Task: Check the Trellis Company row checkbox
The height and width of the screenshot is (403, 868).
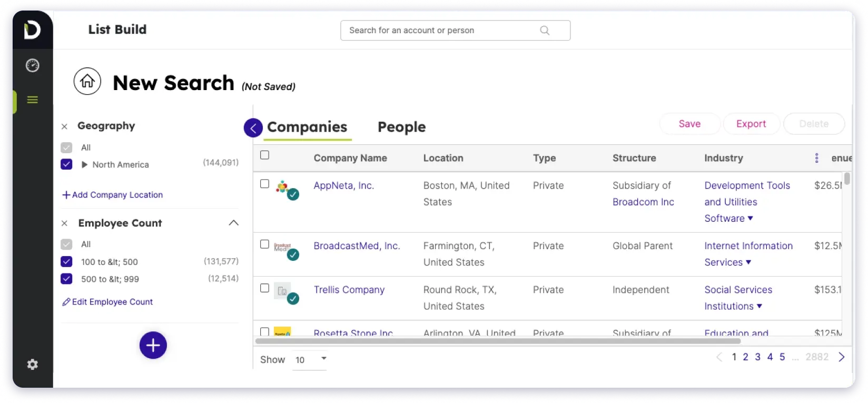Action: point(265,288)
